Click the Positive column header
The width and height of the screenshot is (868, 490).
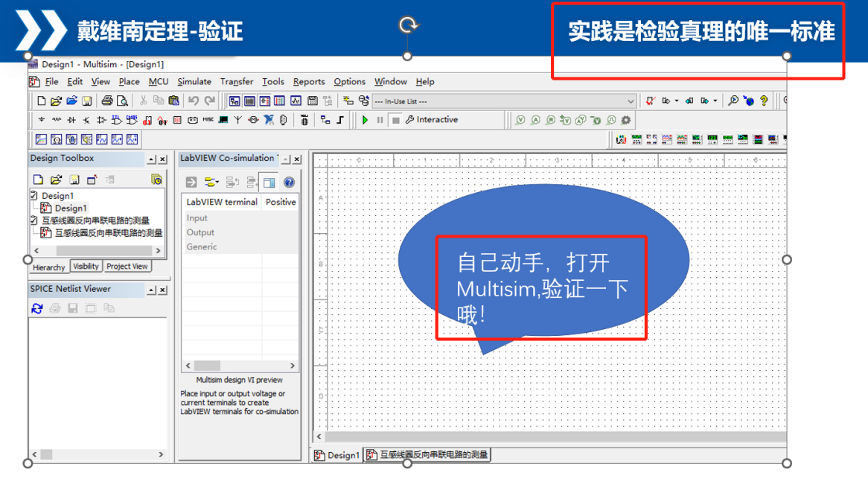[281, 202]
